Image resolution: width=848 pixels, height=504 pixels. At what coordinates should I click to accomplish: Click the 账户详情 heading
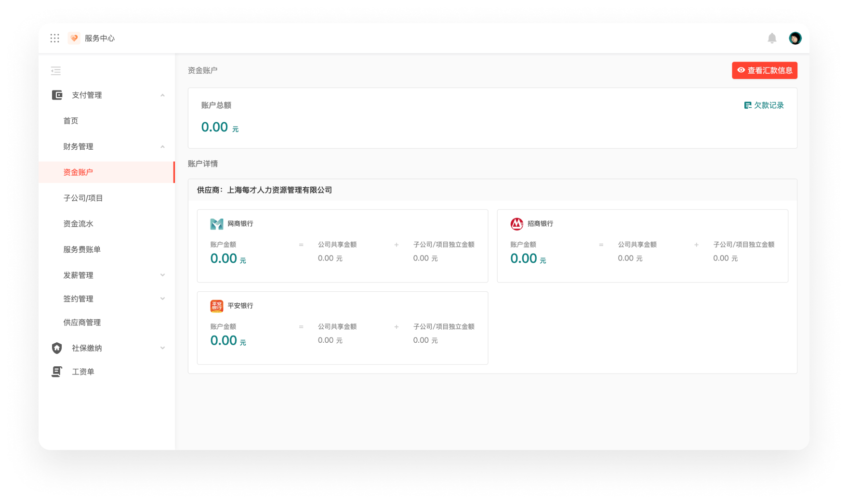[203, 164]
